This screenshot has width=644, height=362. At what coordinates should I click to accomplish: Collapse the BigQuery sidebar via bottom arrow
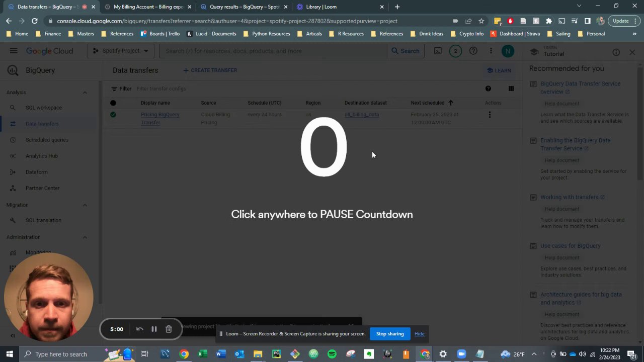[13, 336]
